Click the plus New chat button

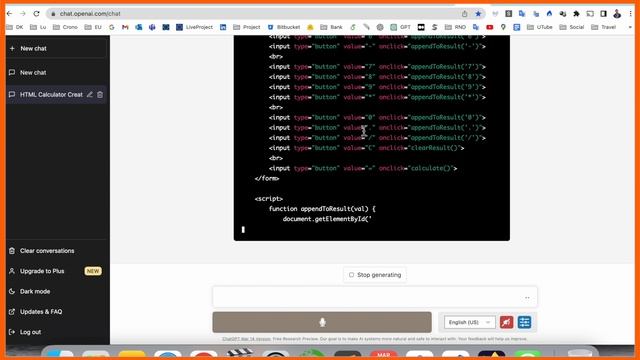coord(57,49)
